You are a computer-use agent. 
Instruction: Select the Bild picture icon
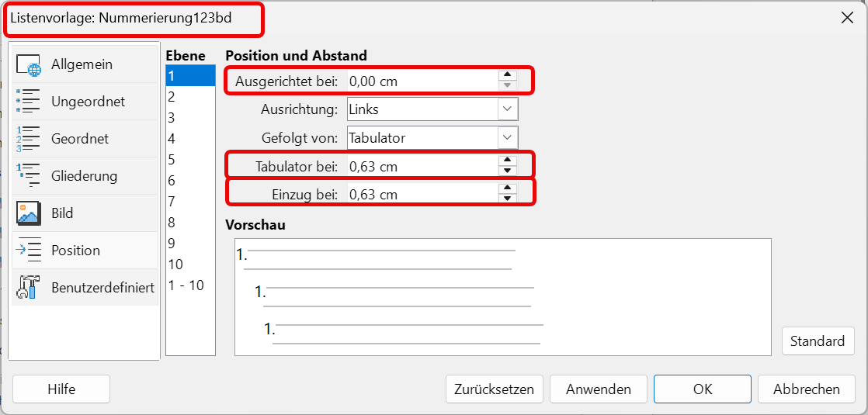(x=28, y=213)
